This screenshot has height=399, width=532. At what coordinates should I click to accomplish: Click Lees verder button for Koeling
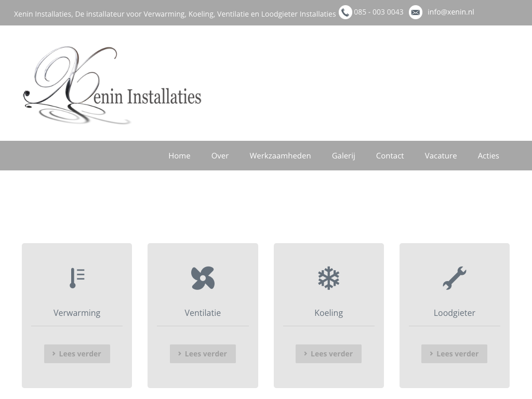[328, 354]
